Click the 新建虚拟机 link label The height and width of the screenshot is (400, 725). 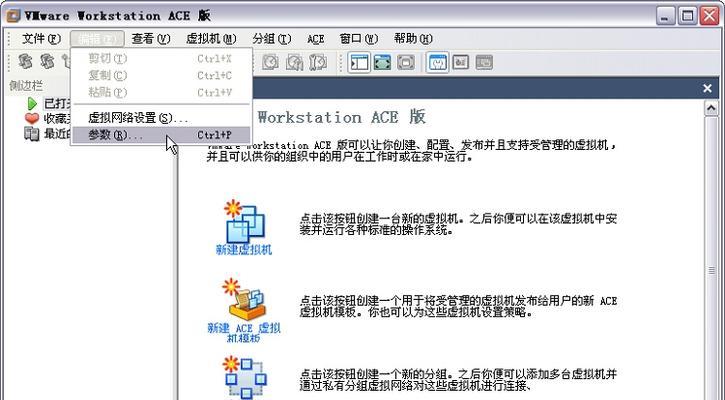pyautogui.click(x=244, y=250)
